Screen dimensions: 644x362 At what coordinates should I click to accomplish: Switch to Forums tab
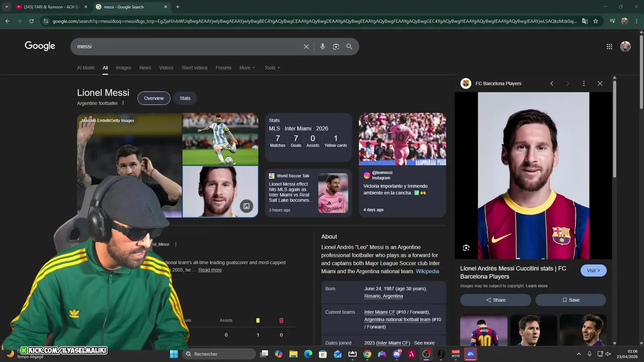point(223,68)
